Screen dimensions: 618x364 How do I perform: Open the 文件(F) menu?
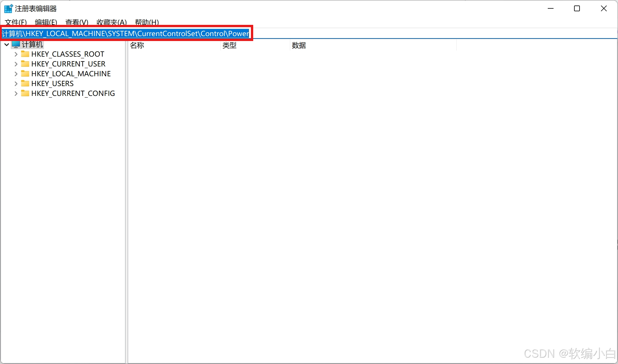16,22
